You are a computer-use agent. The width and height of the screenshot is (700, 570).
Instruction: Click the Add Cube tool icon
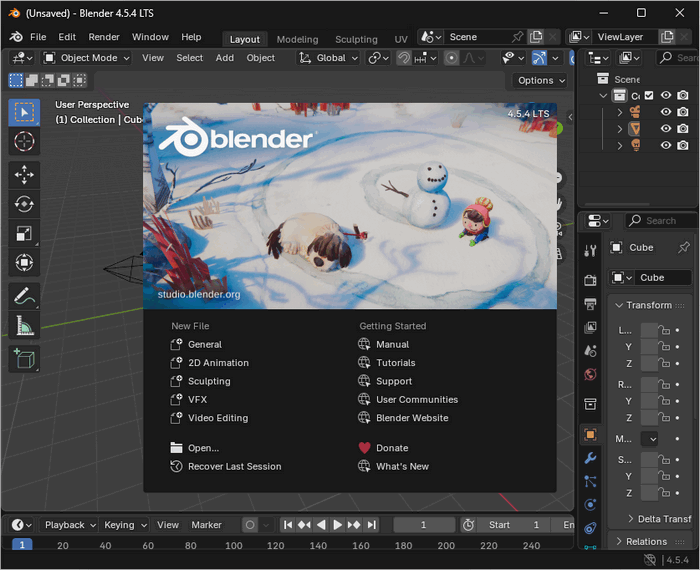tap(24, 358)
